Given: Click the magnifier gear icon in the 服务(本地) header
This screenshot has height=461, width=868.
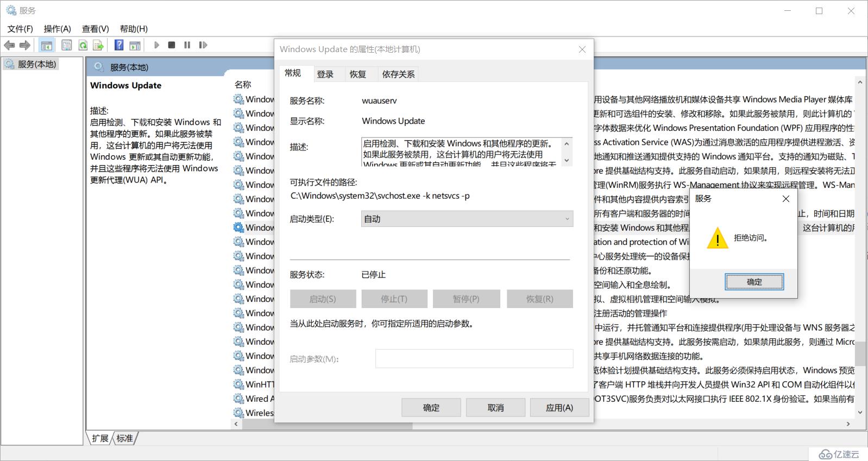Looking at the screenshot, I should 98,67.
